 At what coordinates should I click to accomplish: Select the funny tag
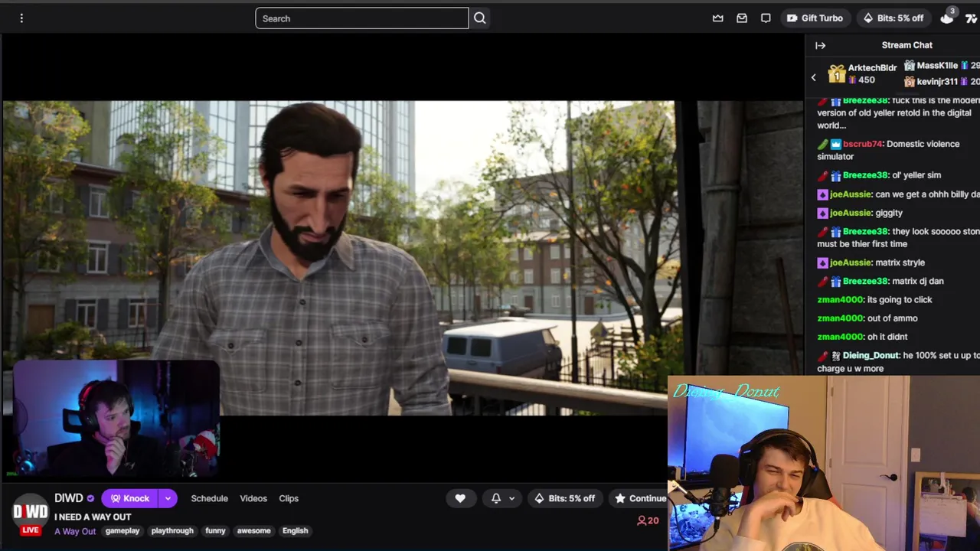(x=215, y=530)
